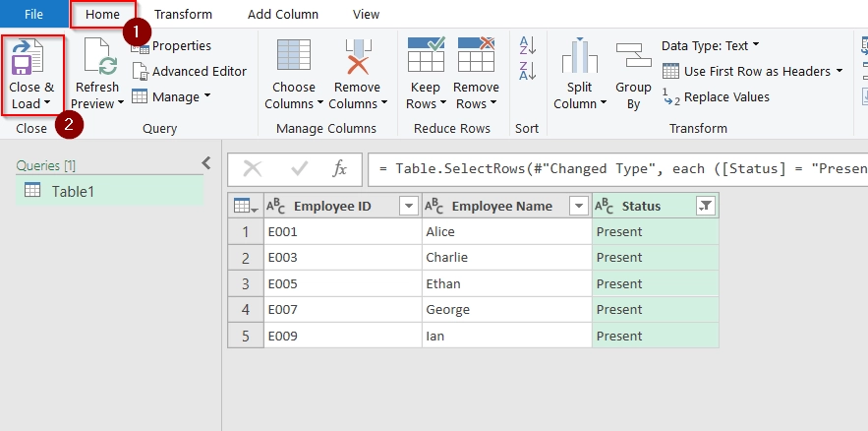
Task: Open the File tab
Action: click(33, 14)
